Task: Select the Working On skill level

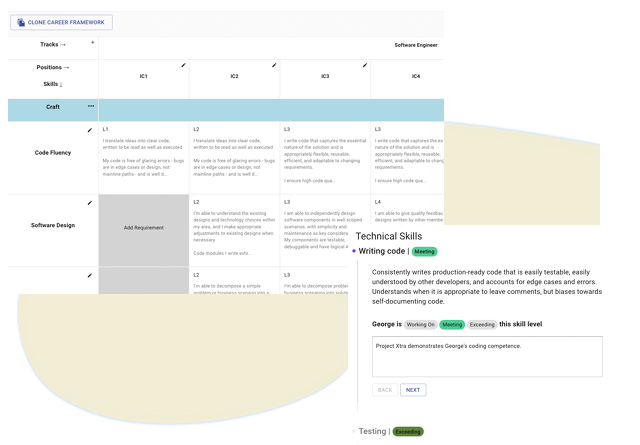Action: (x=421, y=325)
